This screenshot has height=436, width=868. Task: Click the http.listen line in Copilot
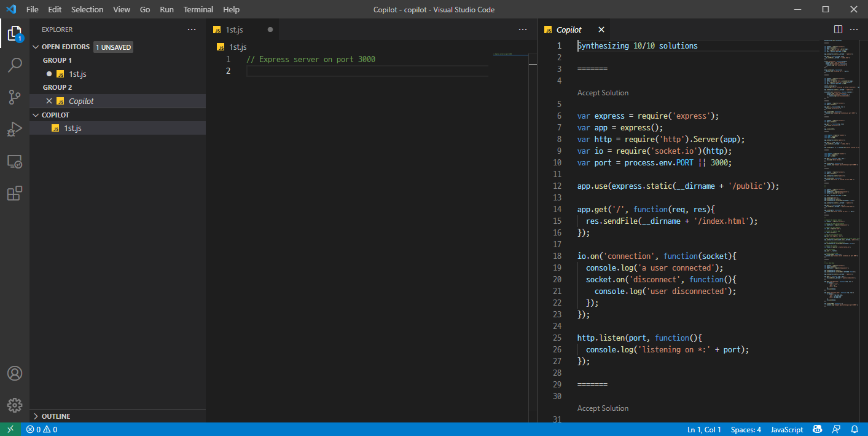[639, 338]
